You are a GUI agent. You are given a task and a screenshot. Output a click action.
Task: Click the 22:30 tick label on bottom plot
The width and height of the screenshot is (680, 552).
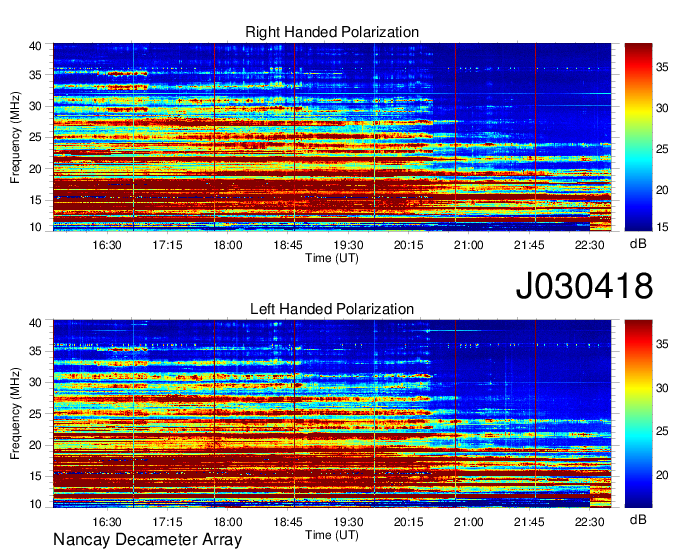pyautogui.click(x=589, y=522)
